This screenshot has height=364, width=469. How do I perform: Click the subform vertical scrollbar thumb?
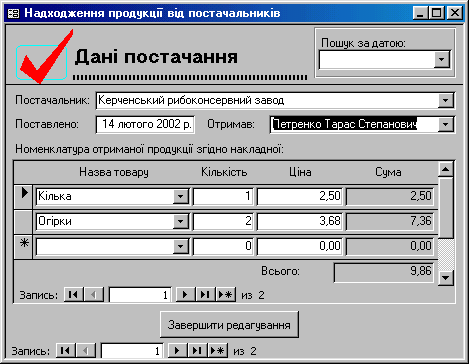click(446, 208)
